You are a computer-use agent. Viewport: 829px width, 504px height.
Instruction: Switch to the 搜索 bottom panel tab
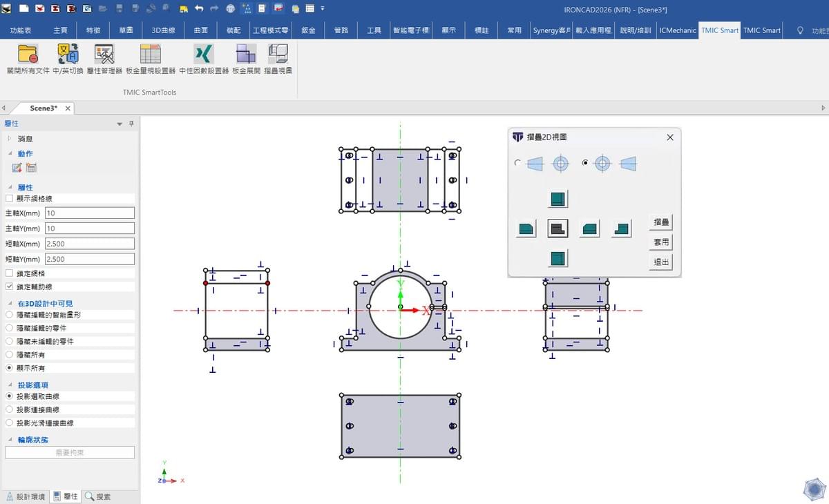(x=97, y=496)
